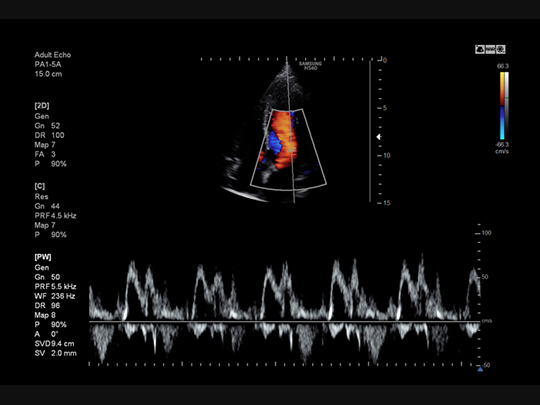The image size is (540, 405).
Task: Click the 15.0 cm depth value
Action: 48,74
